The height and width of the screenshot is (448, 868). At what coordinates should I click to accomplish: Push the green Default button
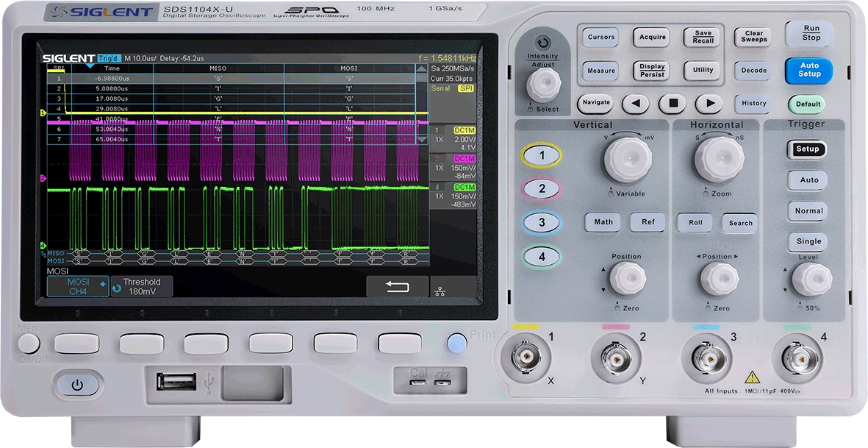tap(808, 104)
